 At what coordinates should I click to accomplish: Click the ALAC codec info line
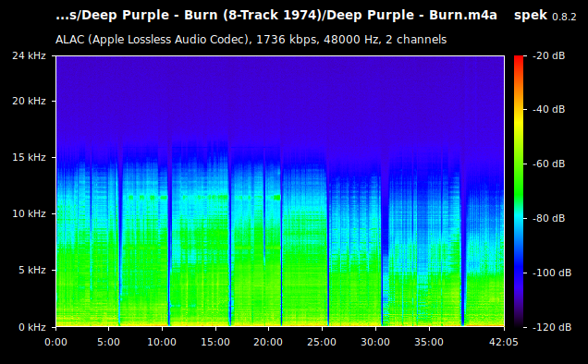tap(251, 40)
